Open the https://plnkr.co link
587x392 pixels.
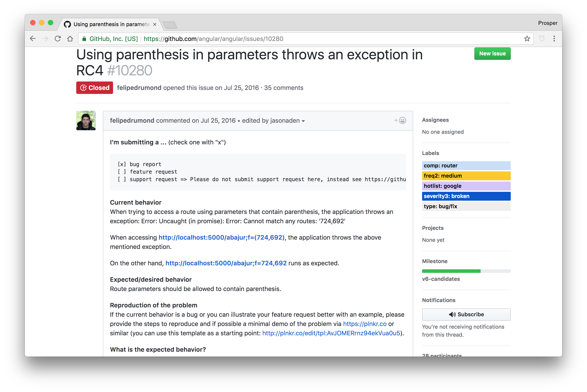coord(365,324)
